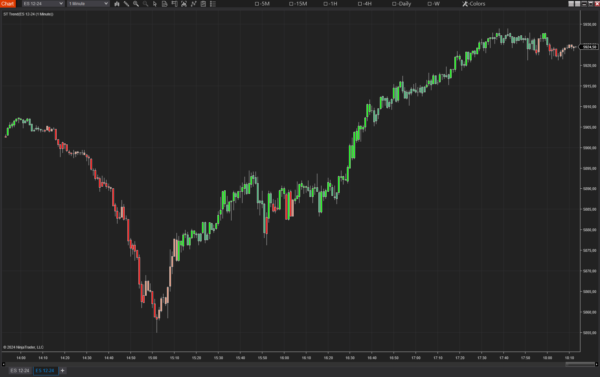Click the first window layout icon at top right

pos(571,4)
